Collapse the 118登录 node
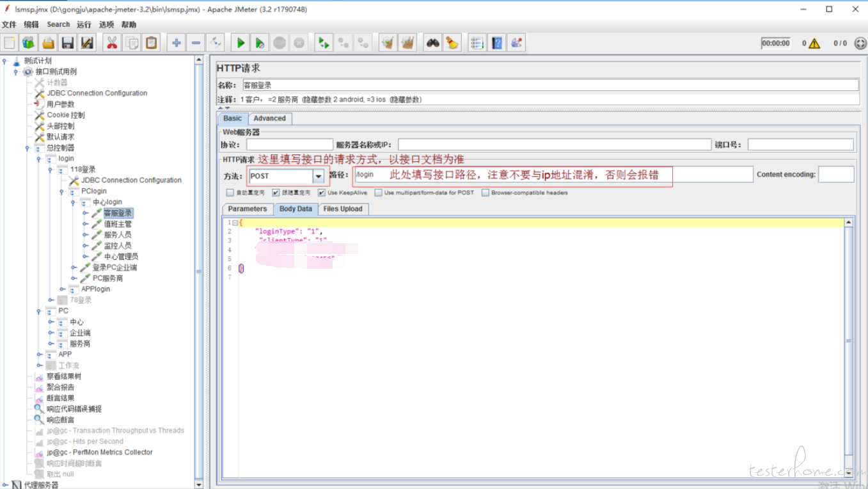The width and height of the screenshot is (868, 489). (51, 170)
